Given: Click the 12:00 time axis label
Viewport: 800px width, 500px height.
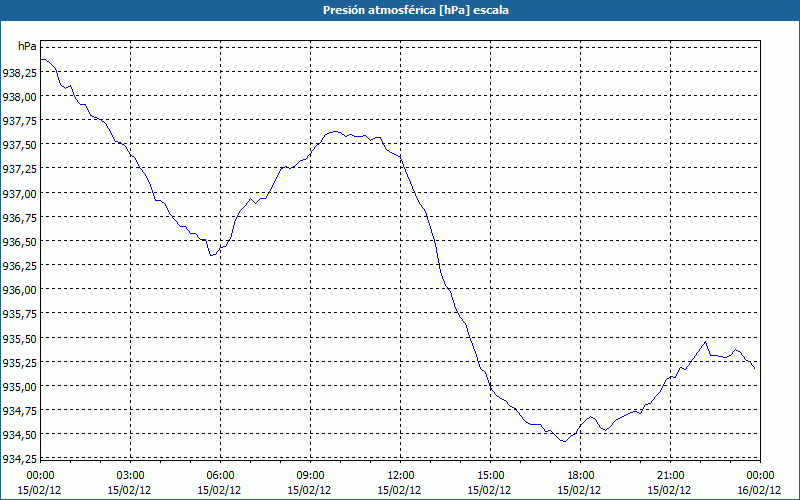Looking at the screenshot, I should 400,476.
